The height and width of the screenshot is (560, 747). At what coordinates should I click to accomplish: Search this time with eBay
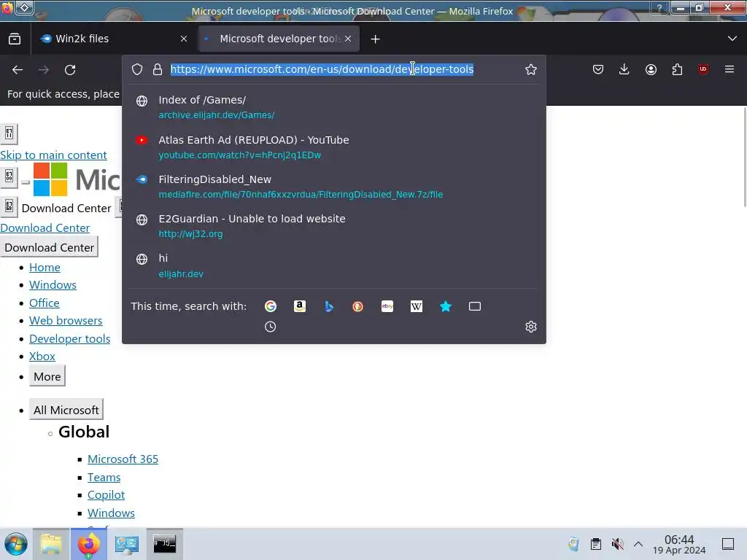pos(387,306)
